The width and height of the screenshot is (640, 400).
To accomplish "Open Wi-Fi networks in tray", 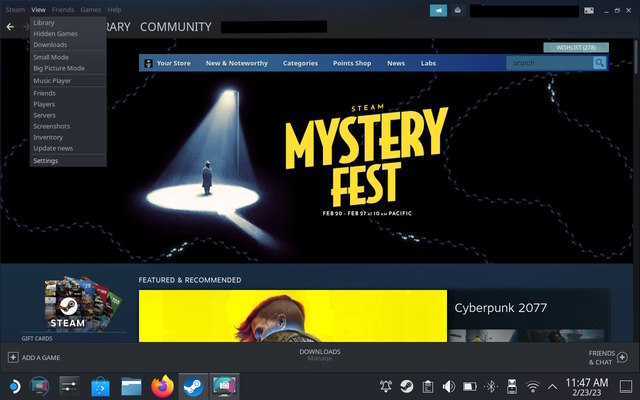I will coord(533,386).
